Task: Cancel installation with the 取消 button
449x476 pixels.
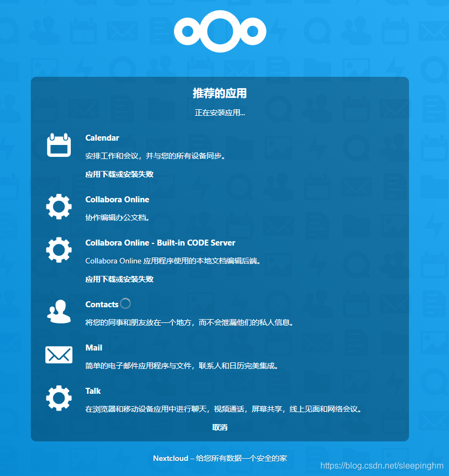Action: (x=220, y=427)
